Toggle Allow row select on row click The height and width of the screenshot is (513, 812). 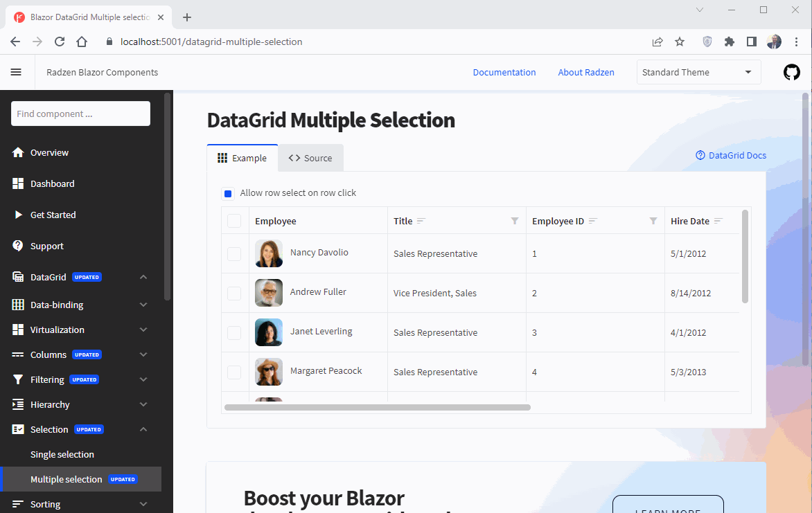(228, 193)
